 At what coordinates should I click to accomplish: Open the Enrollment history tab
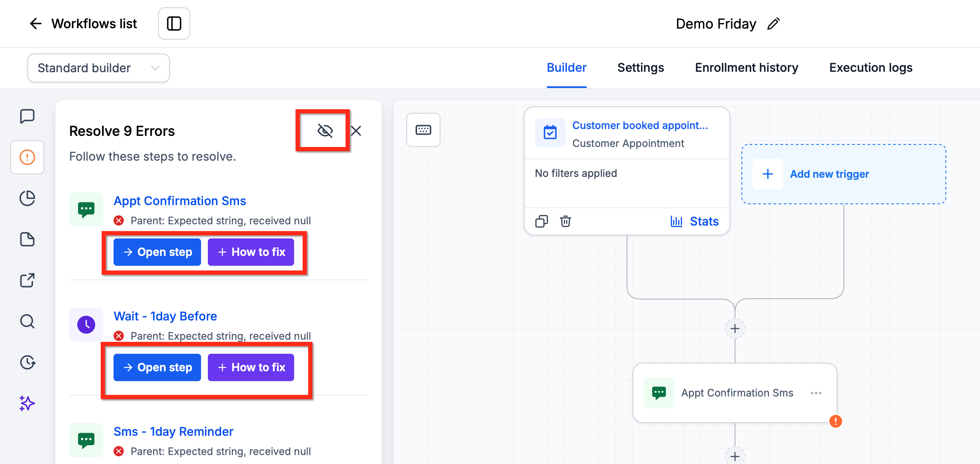pos(747,68)
